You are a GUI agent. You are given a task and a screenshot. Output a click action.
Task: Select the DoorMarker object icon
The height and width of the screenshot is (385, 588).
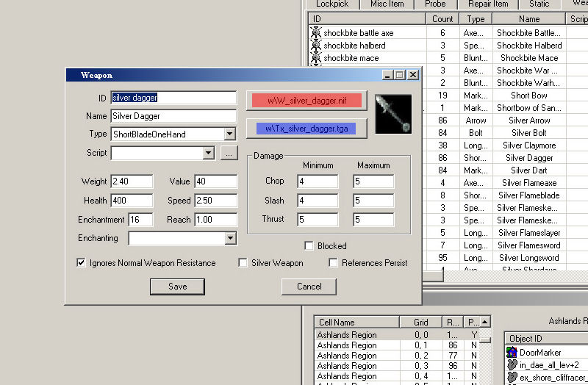[513, 353]
